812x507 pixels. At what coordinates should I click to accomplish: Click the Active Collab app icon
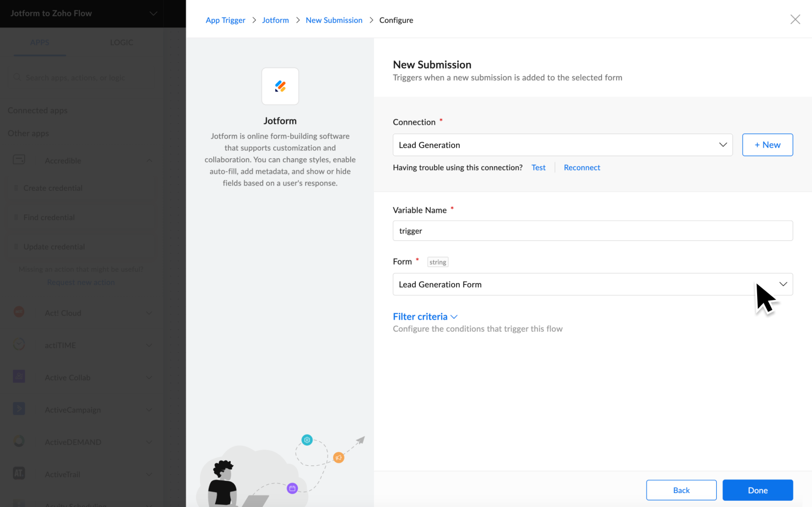(19, 377)
